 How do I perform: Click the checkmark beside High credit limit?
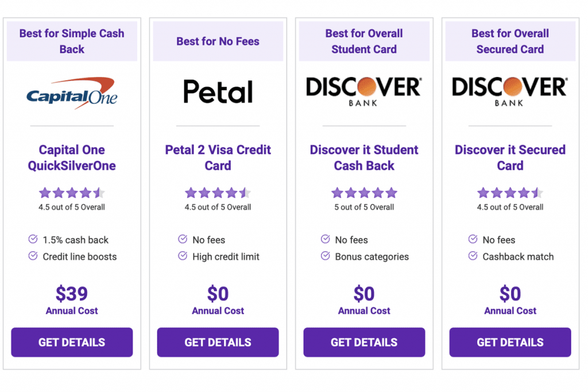(x=183, y=256)
